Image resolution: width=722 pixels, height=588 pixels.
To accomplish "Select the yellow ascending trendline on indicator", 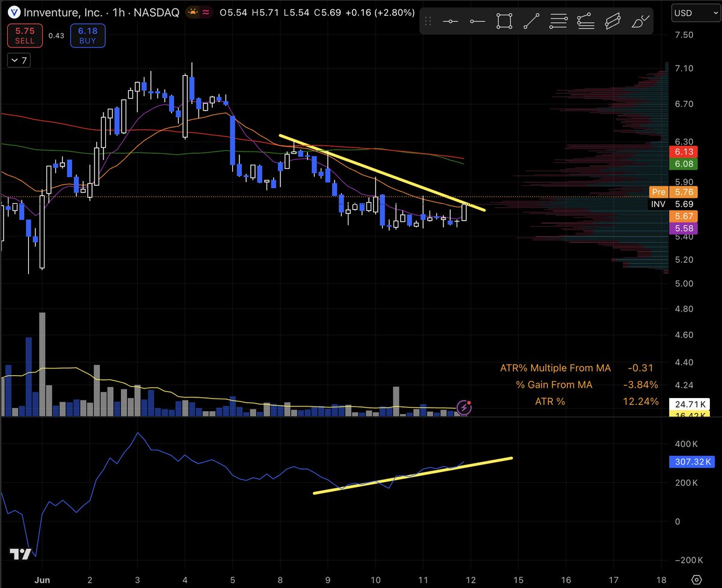I will (x=413, y=476).
